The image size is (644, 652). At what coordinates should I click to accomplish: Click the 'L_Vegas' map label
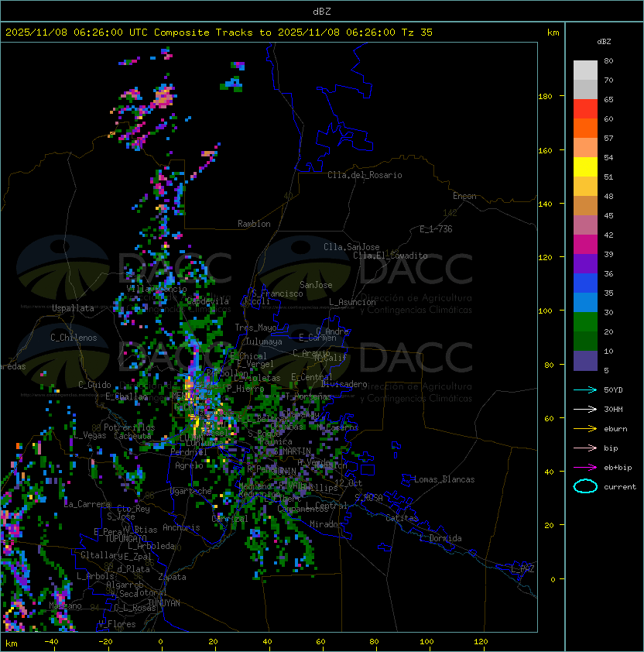[90, 435]
